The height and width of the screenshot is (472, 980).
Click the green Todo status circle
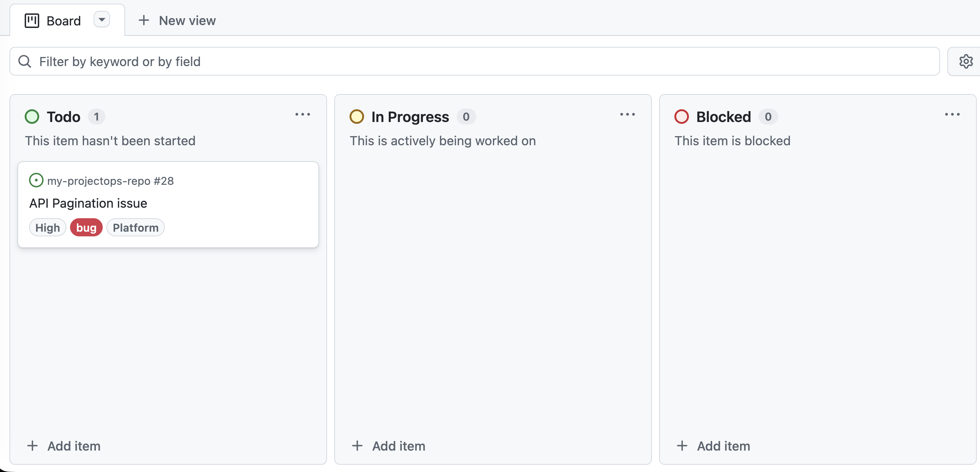pyautogui.click(x=32, y=117)
